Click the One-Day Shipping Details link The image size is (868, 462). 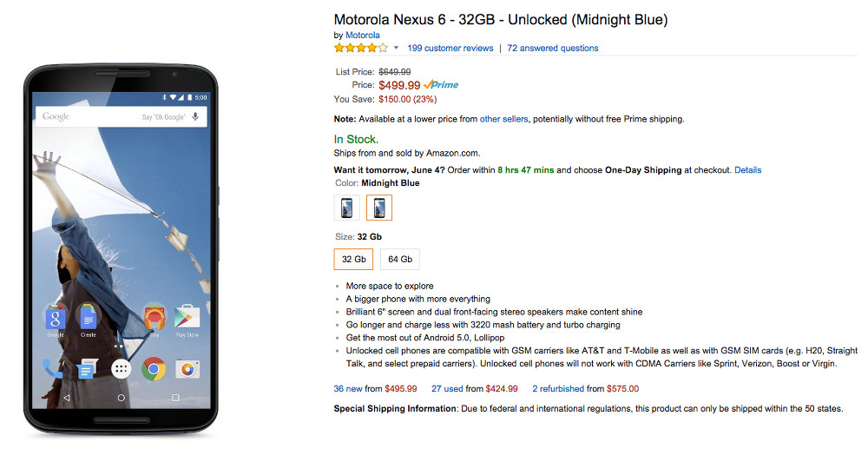747,170
